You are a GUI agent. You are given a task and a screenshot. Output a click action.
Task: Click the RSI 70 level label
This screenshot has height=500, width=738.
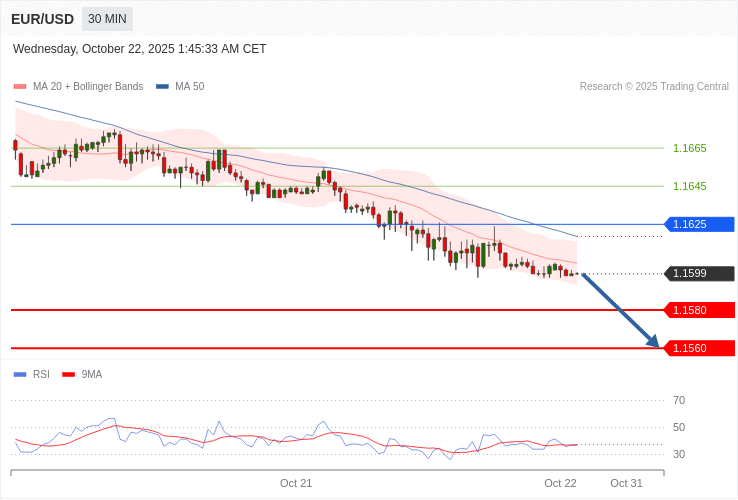click(679, 400)
